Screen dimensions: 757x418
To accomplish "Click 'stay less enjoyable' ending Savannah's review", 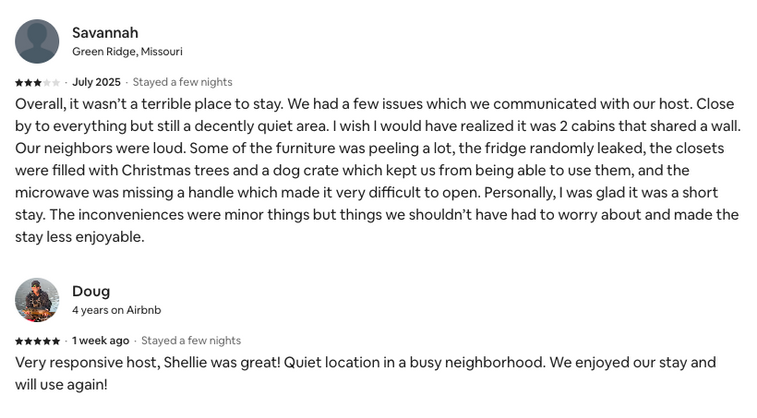I will 81,237.
